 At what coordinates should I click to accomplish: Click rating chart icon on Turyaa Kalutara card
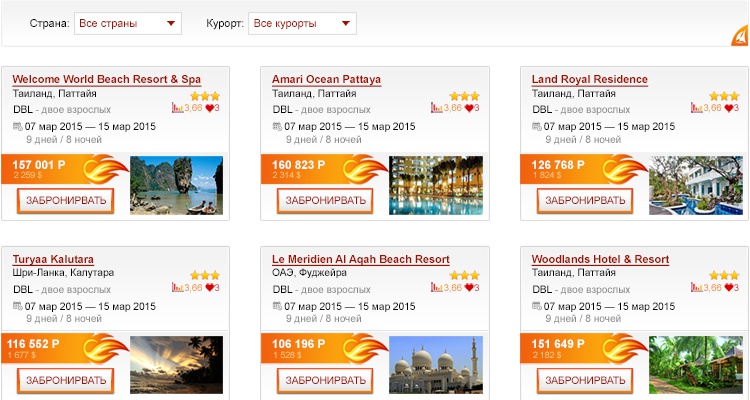point(177,288)
